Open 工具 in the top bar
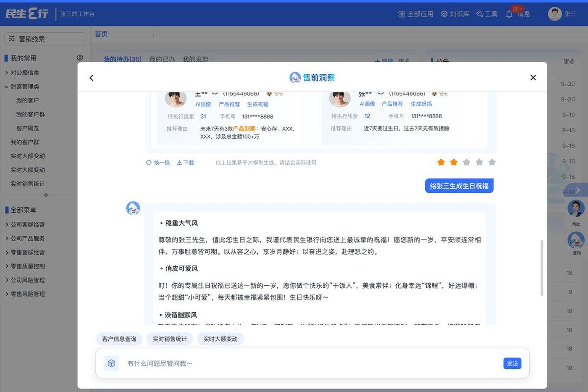 pyautogui.click(x=487, y=14)
